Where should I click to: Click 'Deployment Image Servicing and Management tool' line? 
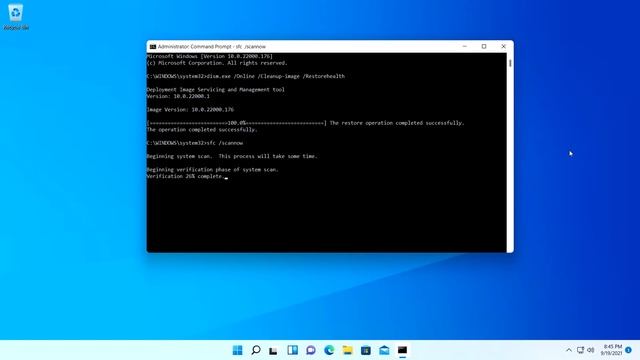(216, 89)
